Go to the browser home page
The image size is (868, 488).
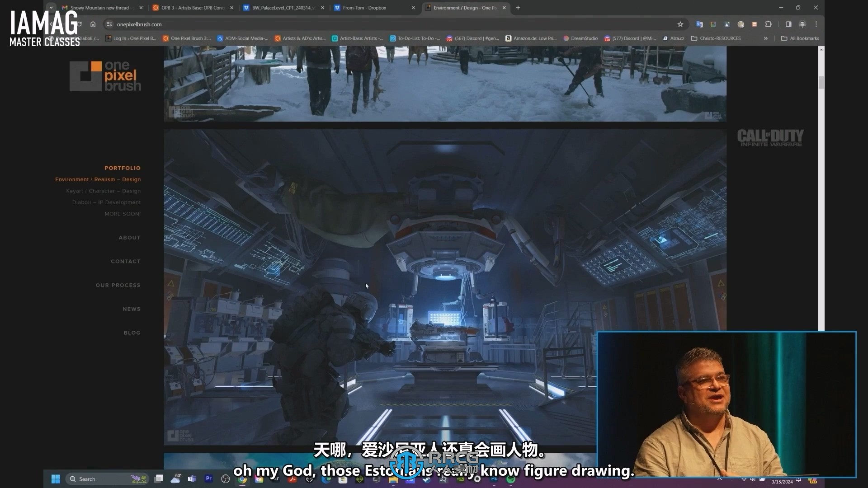point(93,24)
